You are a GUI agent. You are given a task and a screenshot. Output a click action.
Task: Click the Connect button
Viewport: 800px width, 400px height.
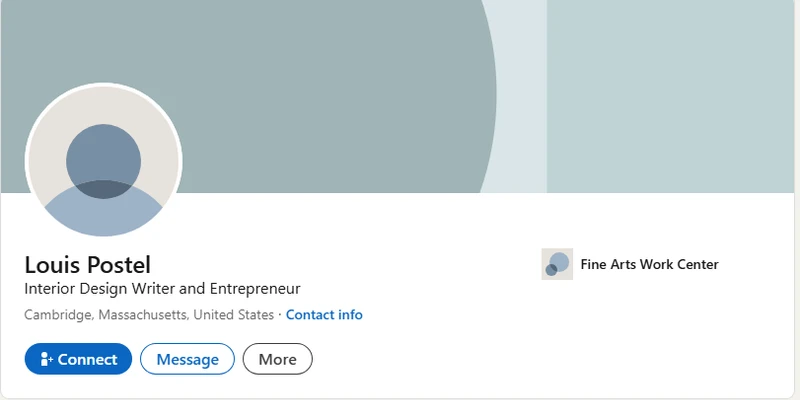tap(78, 359)
